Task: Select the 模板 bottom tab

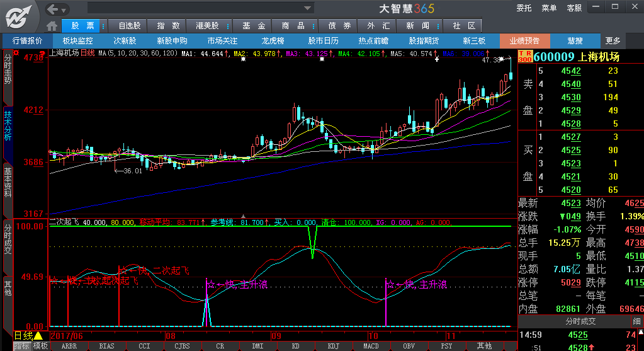Action: 40,346
